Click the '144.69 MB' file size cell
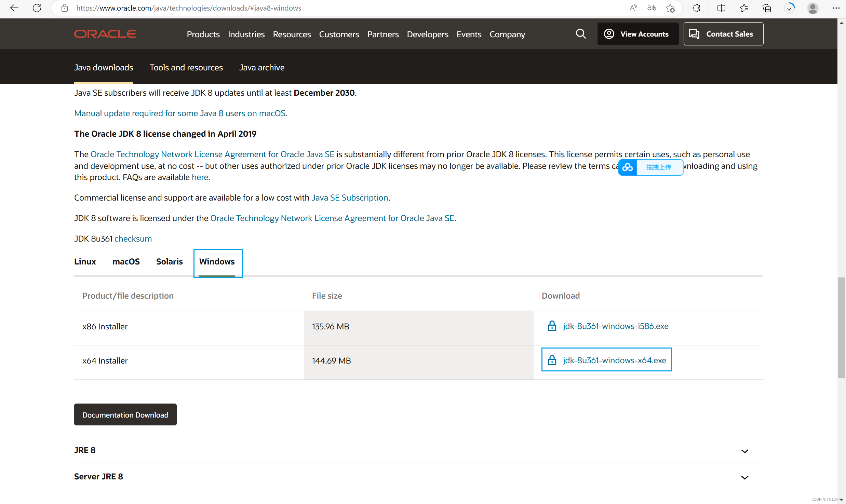This screenshot has height=504, width=846. [418, 362]
